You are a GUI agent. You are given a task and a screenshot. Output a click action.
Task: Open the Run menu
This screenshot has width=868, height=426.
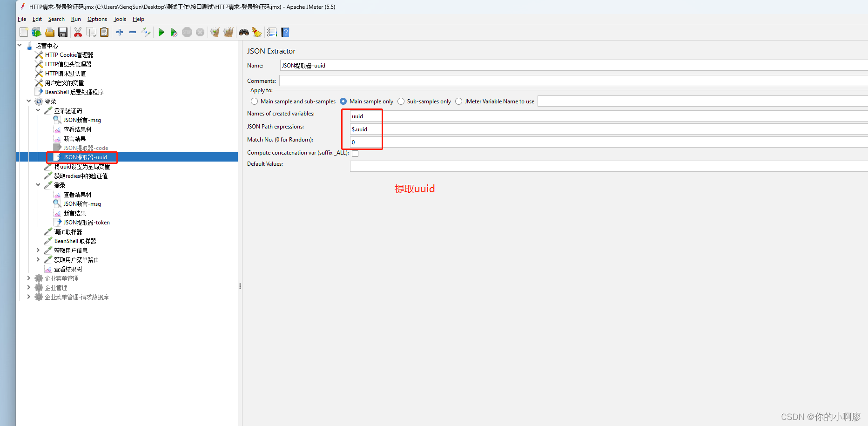click(76, 19)
